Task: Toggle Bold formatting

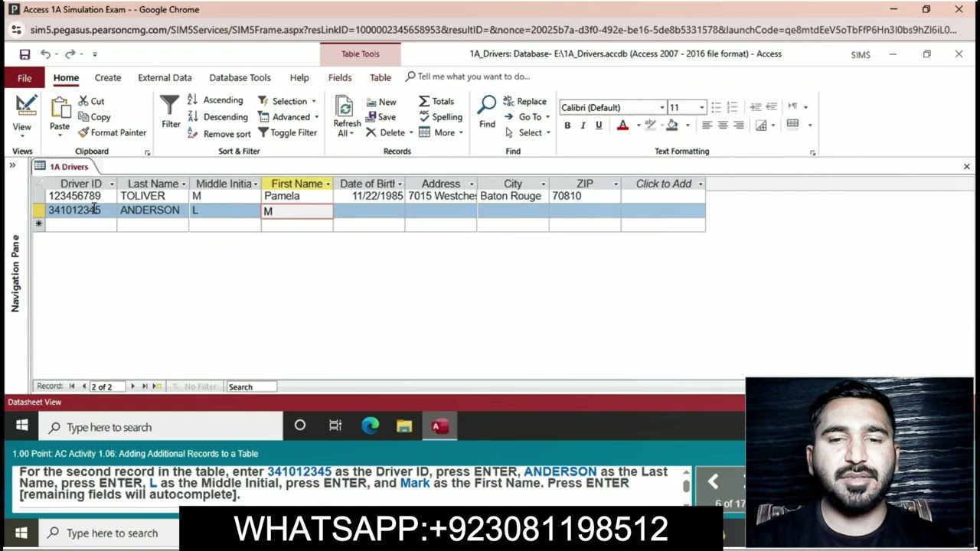Action: [567, 126]
